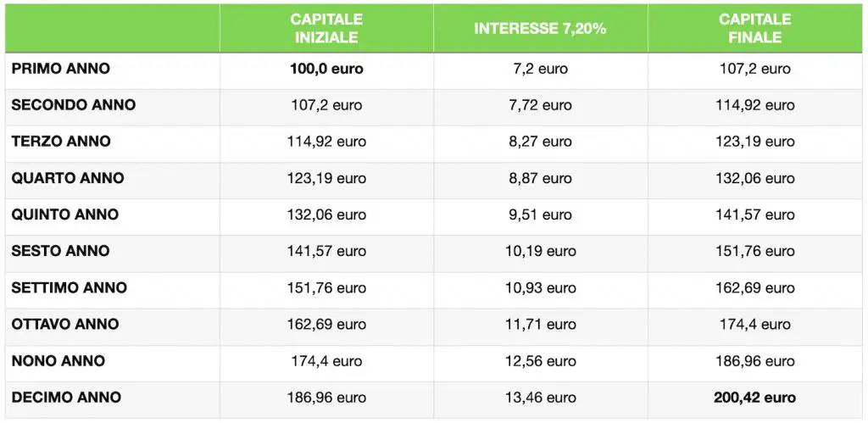Click the 7,72 euro interest cell

tap(540, 105)
